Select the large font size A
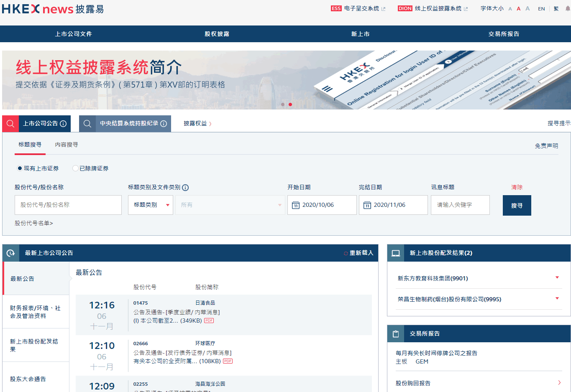 point(527,8)
